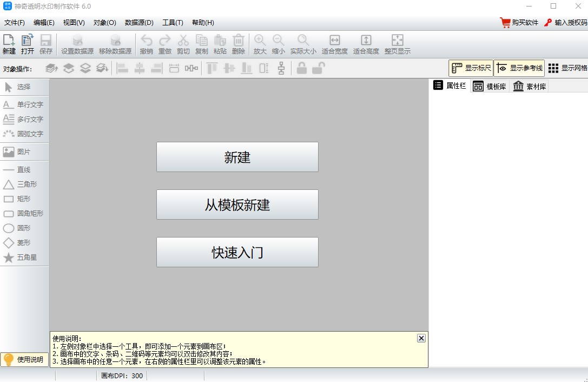Toggle 显示网格 (show grid)
Screen dimensions: 588x382
click(567, 67)
